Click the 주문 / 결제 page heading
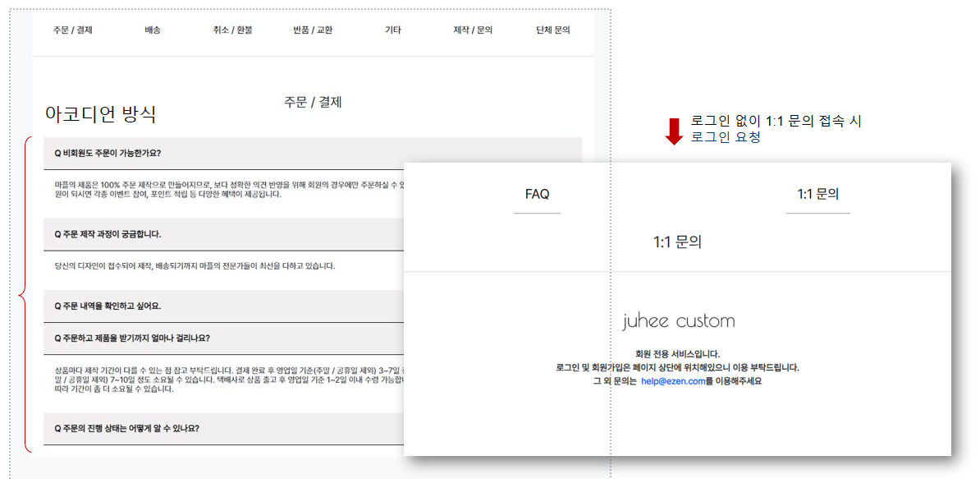This screenshot has height=479, width=980. 313,102
